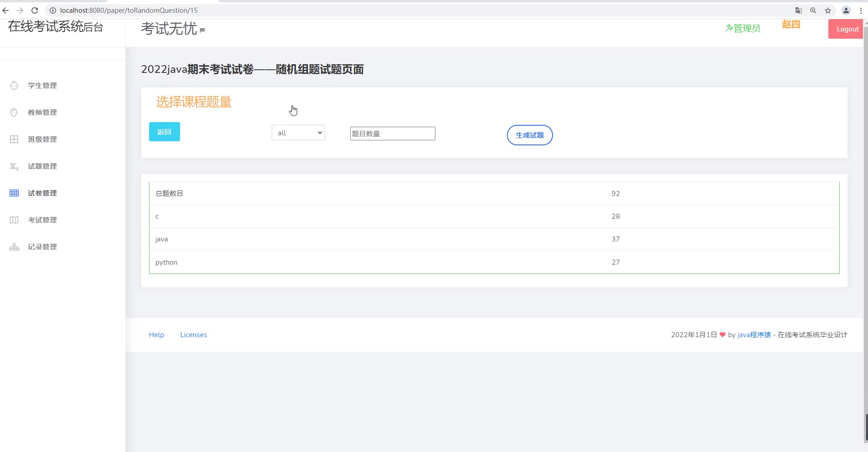Click the blue 返回 button
The height and width of the screenshot is (452, 868).
pos(164,132)
